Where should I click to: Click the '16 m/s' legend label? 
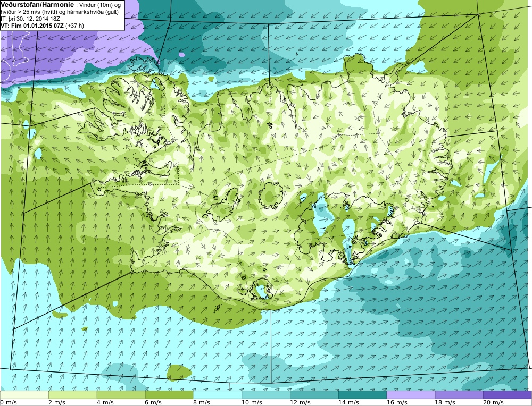(397, 402)
